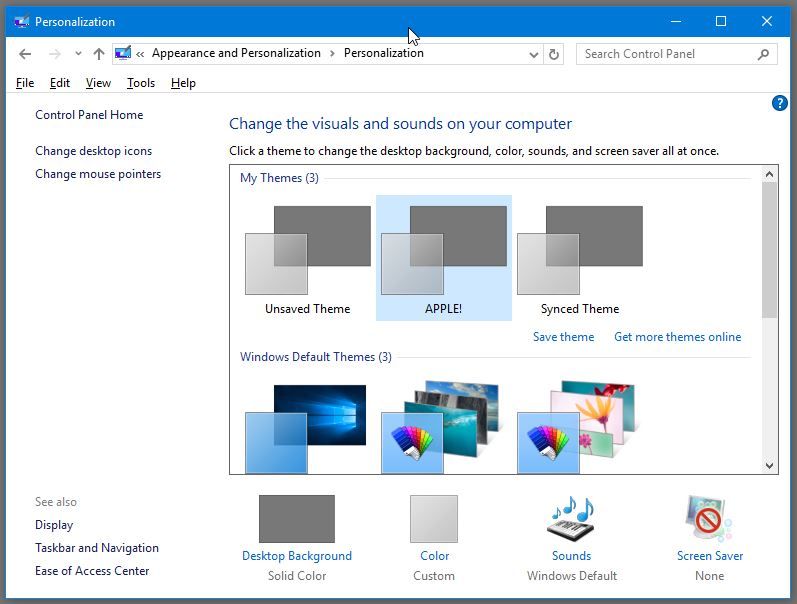797x604 pixels.
Task: Click the Screen Saver icon
Action: [709, 519]
